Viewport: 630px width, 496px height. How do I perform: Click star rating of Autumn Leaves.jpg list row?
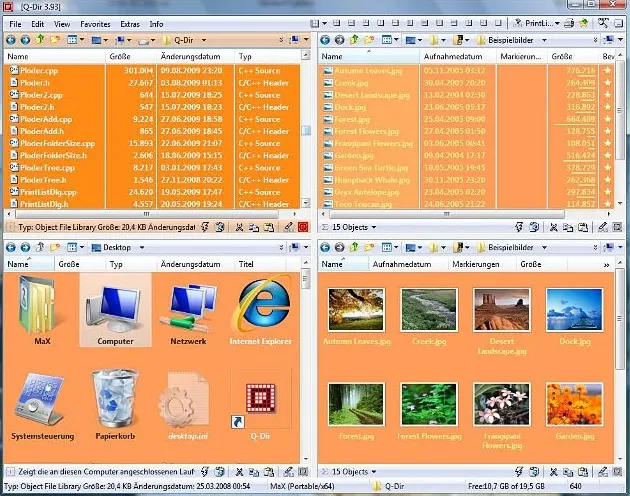click(x=608, y=70)
